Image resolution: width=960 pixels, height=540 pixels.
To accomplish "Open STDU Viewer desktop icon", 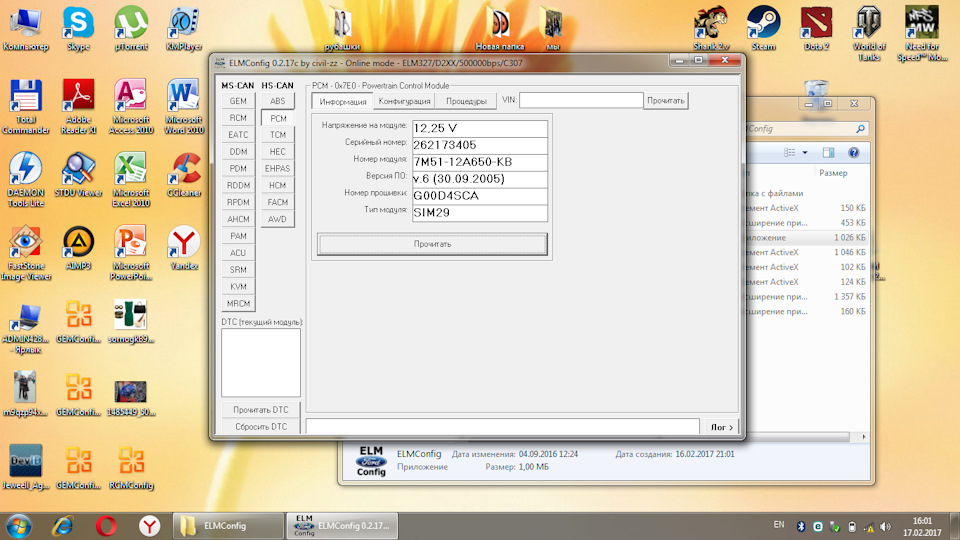I will pyautogui.click(x=78, y=175).
